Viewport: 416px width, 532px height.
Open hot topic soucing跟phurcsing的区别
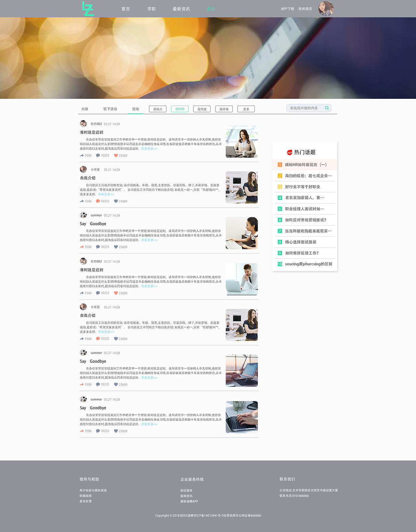(x=308, y=264)
